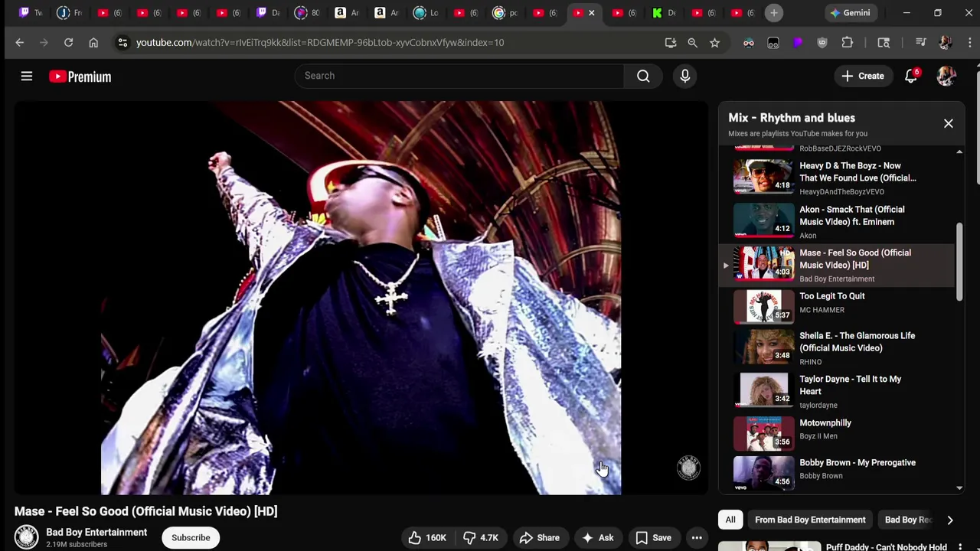
Task: Click the currently playing Mase playlist entry
Action: [838, 265]
